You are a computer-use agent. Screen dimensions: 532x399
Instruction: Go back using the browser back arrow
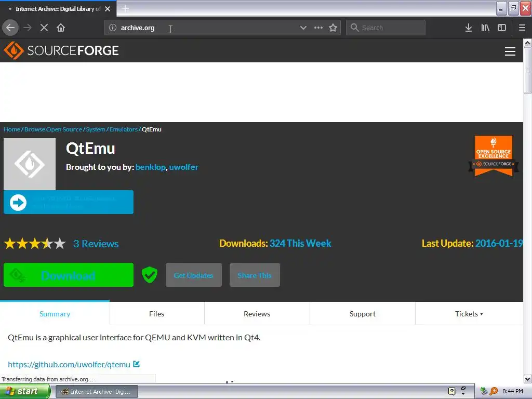point(10,28)
